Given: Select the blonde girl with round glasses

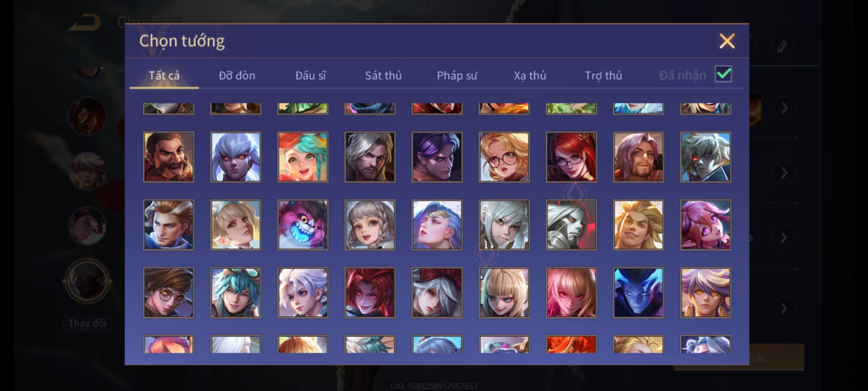Looking at the screenshot, I should point(504,157).
